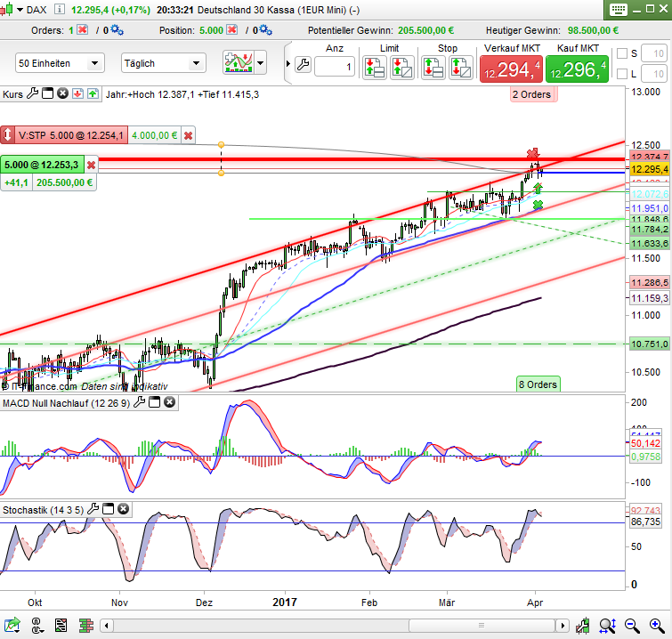Click the 11.286,5 axis price label
Viewport: 672px width, 639px height.
pyautogui.click(x=649, y=282)
